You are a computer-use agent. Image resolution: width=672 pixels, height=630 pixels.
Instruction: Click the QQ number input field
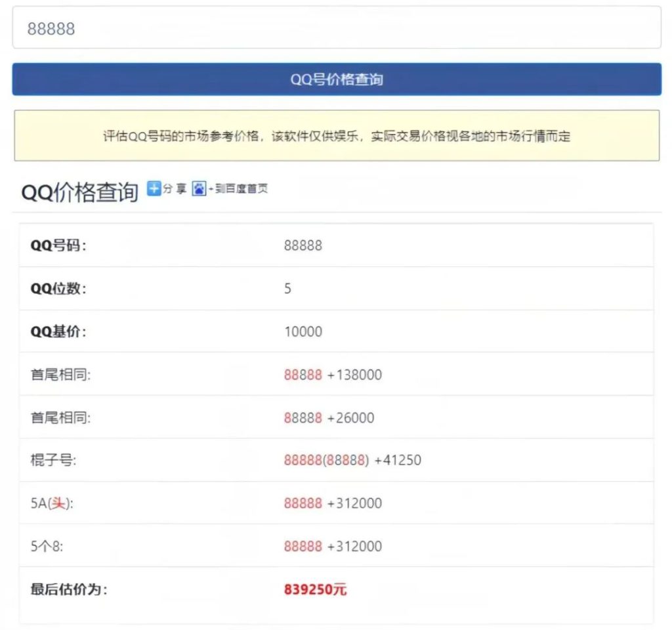(x=336, y=28)
